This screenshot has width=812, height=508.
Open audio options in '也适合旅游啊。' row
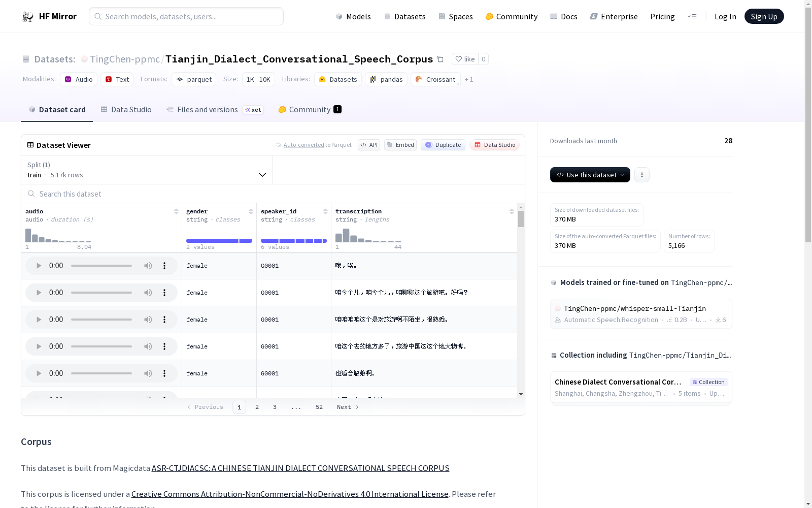point(164,373)
